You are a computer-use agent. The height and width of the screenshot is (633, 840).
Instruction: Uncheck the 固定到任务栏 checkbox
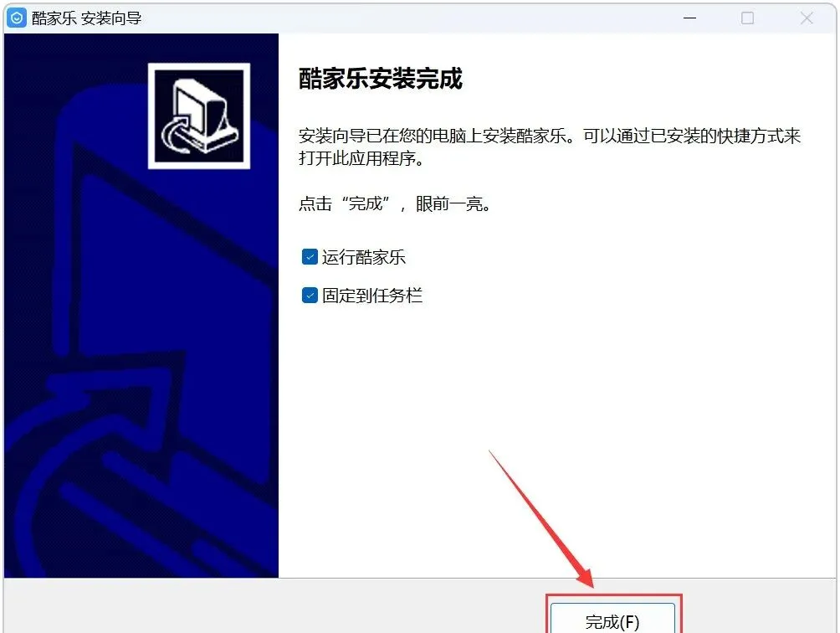pyautogui.click(x=310, y=296)
